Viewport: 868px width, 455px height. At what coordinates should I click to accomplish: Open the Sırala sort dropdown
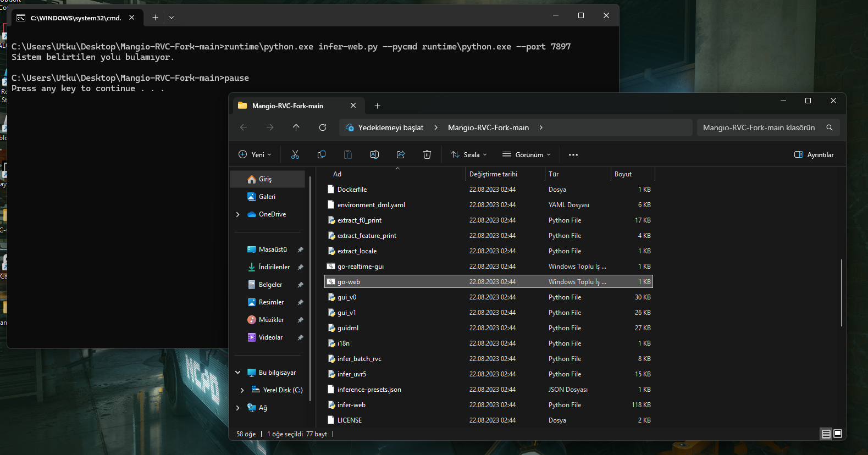(x=469, y=154)
